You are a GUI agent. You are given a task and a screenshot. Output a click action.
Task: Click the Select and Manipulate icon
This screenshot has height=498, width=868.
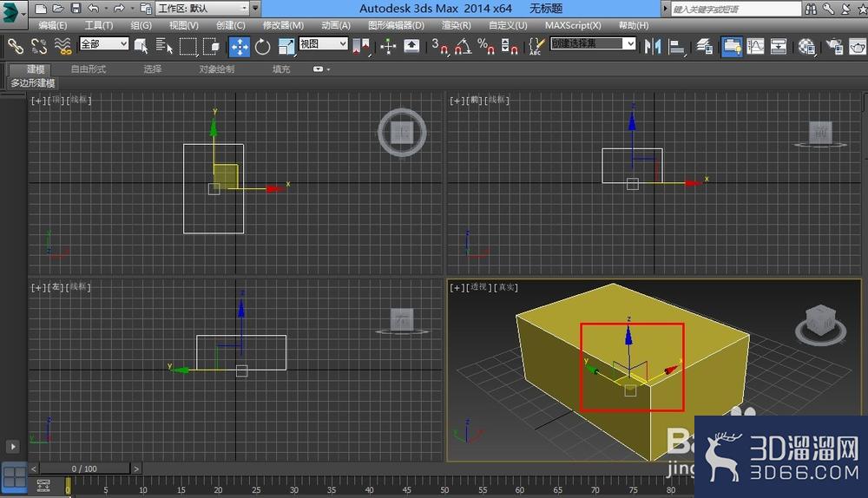388,47
